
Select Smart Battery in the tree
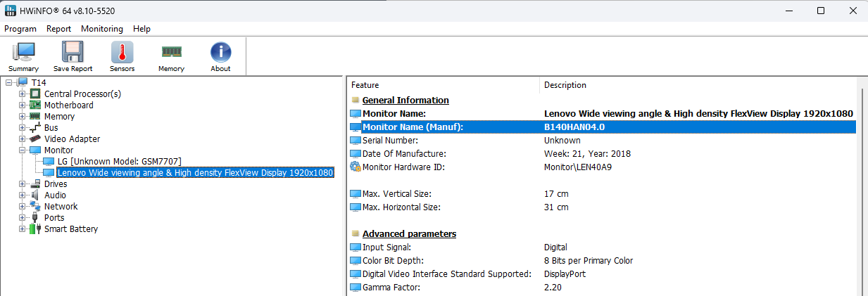click(x=70, y=229)
